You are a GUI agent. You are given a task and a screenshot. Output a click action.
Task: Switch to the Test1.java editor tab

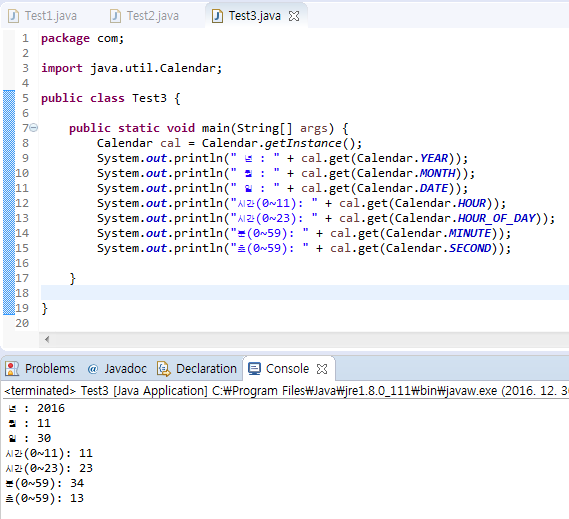point(43,16)
